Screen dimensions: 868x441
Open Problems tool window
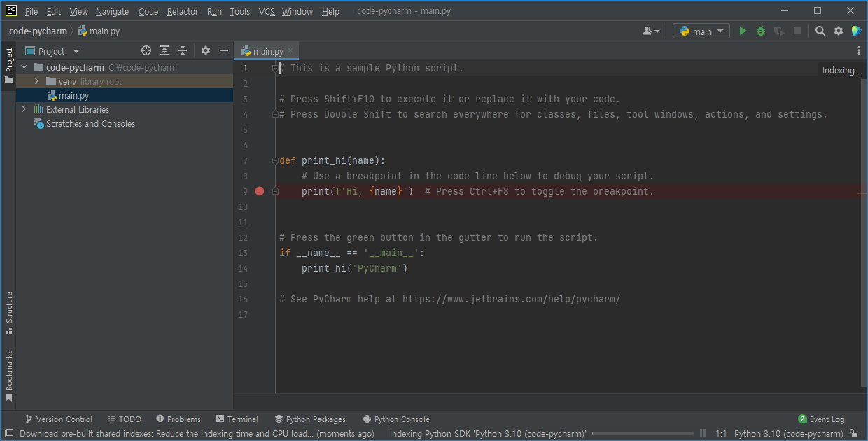pos(178,419)
